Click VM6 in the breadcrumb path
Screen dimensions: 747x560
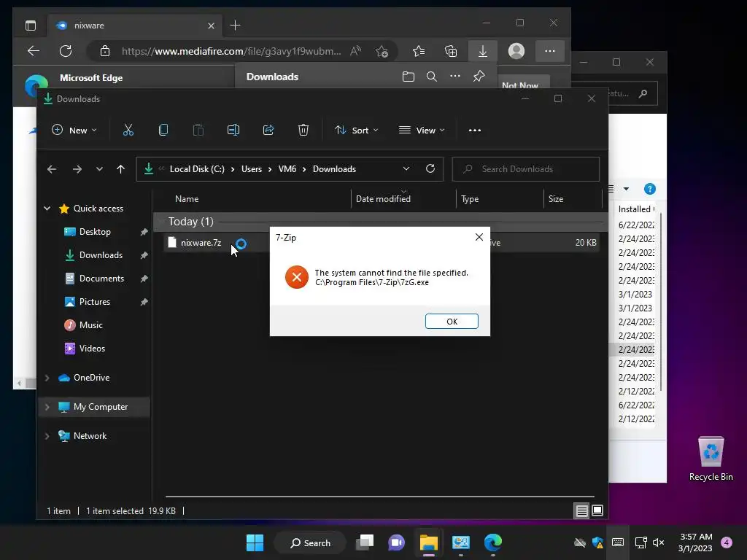[287, 169]
